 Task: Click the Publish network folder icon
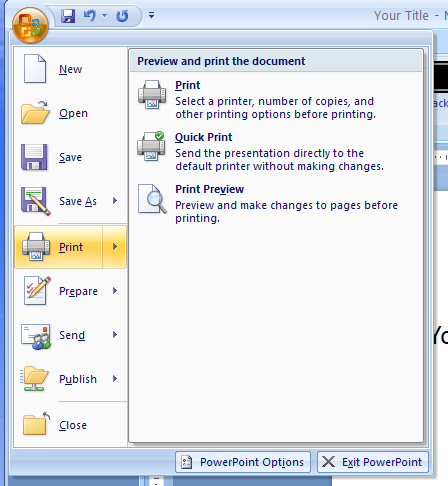35,379
